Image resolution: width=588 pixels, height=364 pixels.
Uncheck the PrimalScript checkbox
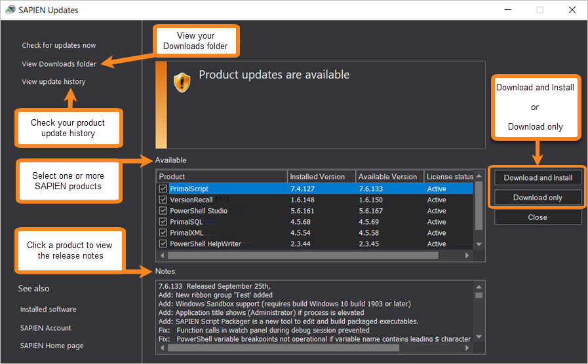163,189
